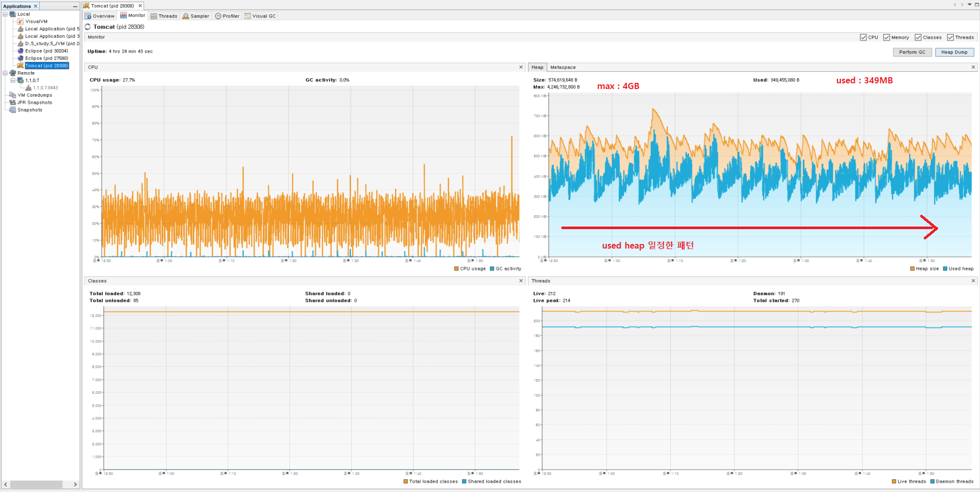980x492 pixels.
Task: Open VM Coredumps node icon
Action: coord(12,95)
